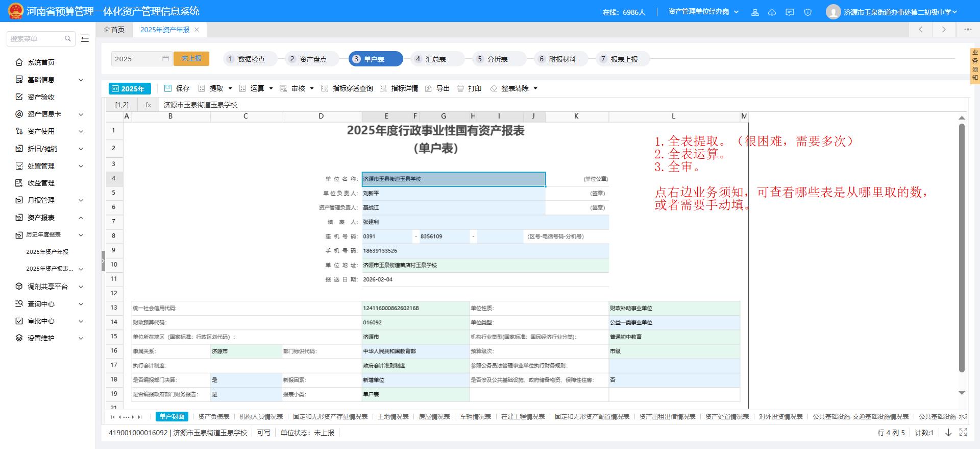Image resolution: width=980 pixels, height=449 pixels.
Task: Switch to the 资产负债表 sheet tab
Action: point(213,416)
